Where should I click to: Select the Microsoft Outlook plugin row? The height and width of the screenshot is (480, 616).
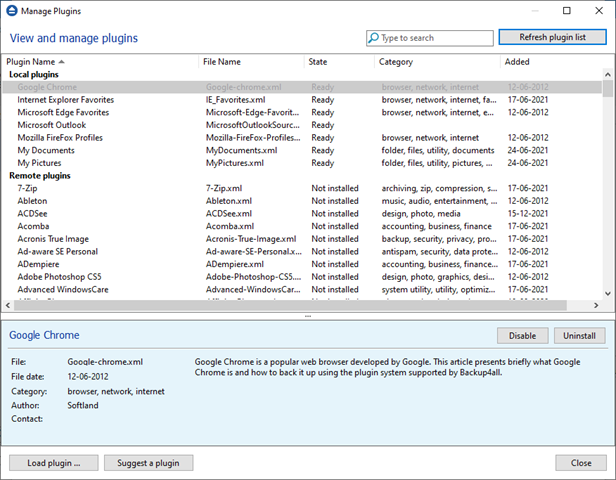(53, 125)
